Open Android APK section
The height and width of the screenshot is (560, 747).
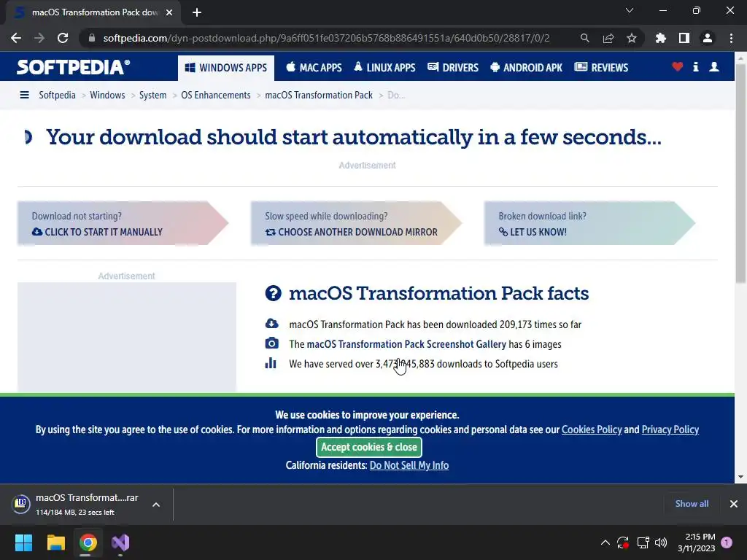click(527, 68)
